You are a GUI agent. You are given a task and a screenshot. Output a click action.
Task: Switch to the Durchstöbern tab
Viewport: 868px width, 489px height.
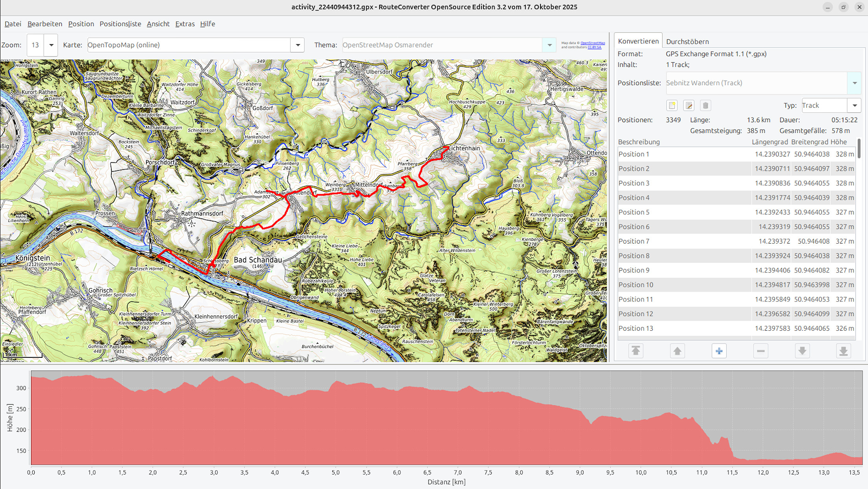coord(687,41)
